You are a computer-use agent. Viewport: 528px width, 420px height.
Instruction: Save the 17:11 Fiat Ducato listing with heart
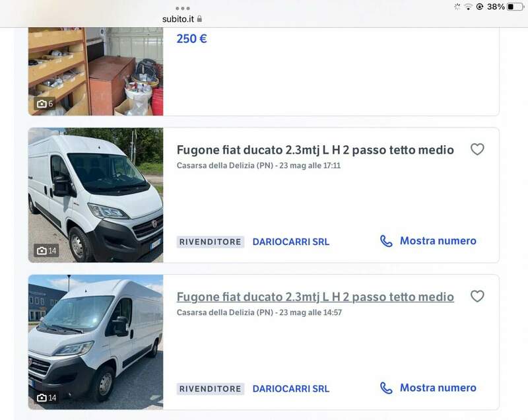coord(477,149)
